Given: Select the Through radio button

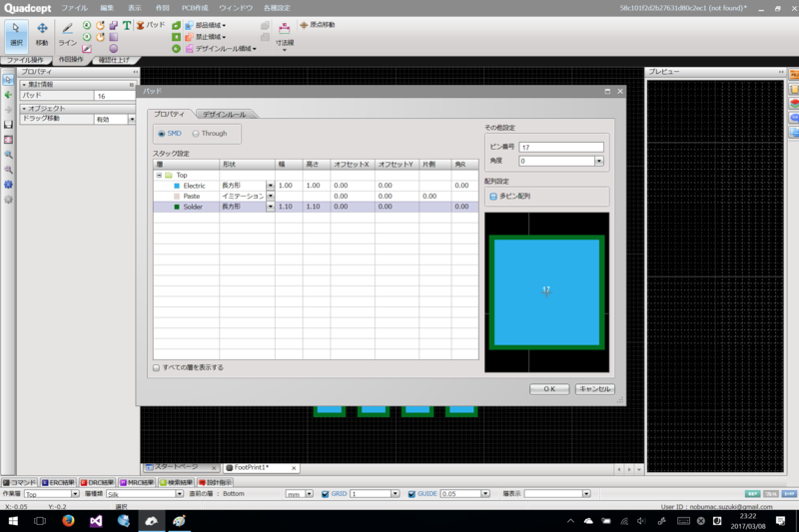Looking at the screenshot, I should [196, 134].
